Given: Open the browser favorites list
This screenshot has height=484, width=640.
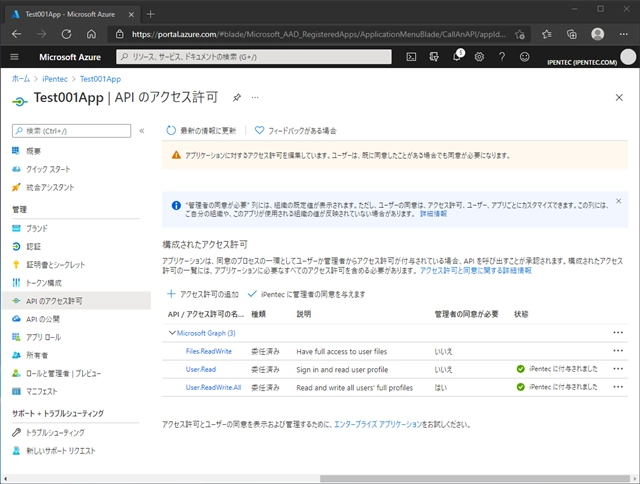Looking at the screenshot, I should (x=547, y=34).
